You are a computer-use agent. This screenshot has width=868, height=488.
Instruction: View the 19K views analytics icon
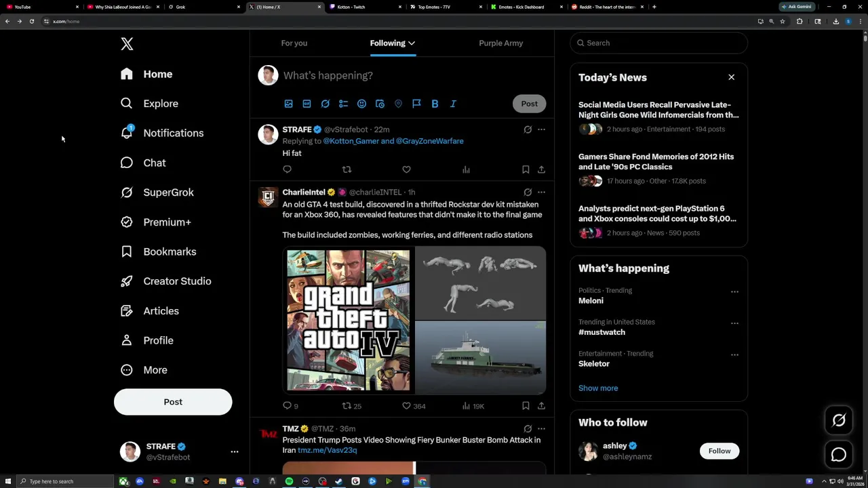point(473,406)
